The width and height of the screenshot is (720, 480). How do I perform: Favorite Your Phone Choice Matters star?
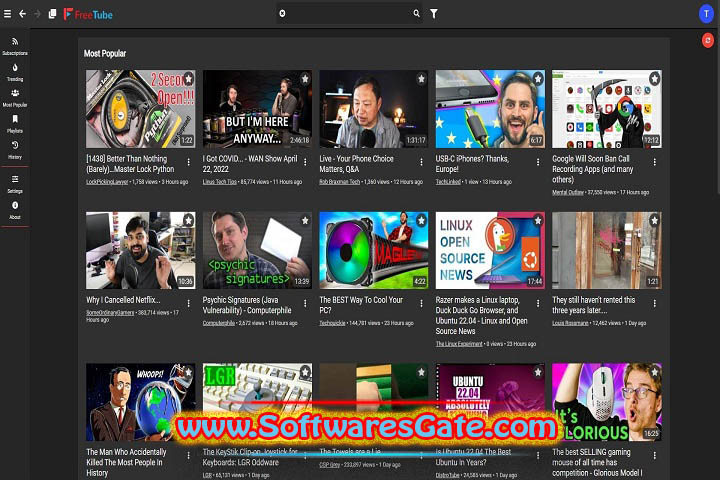point(421,79)
